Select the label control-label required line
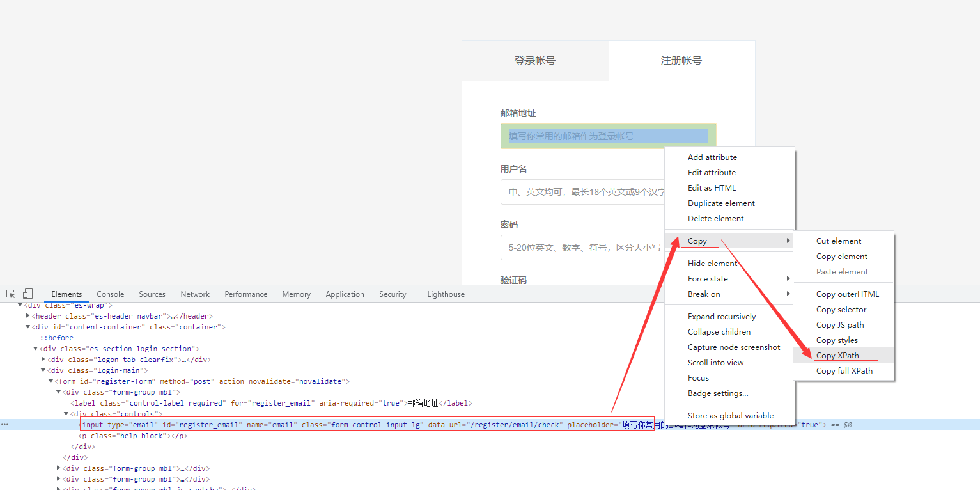The image size is (980, 490). pyautogui.click(x=271, y=403)
